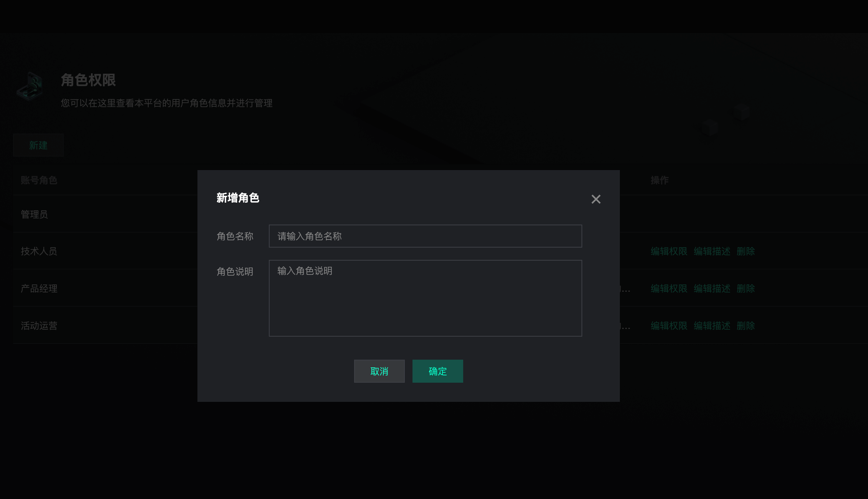Click 删除 for 产品经理 row
Image resolution: width=868 pixels, height=499 pixels.
pos(745,289)
